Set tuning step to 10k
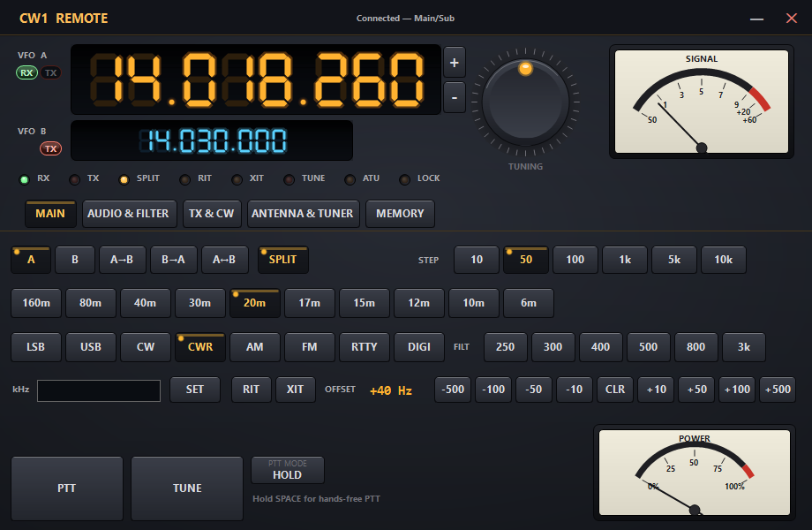The height and width of the screenshot is (530, 812). pos(724,260)
